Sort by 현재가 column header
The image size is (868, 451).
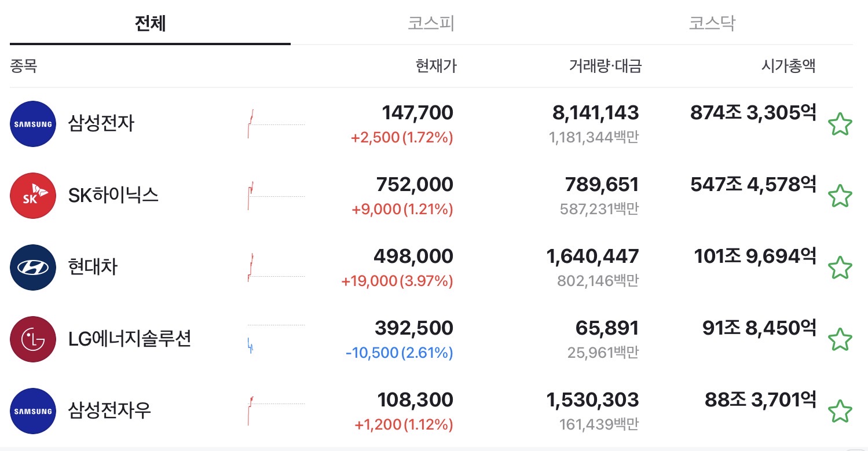436,66
